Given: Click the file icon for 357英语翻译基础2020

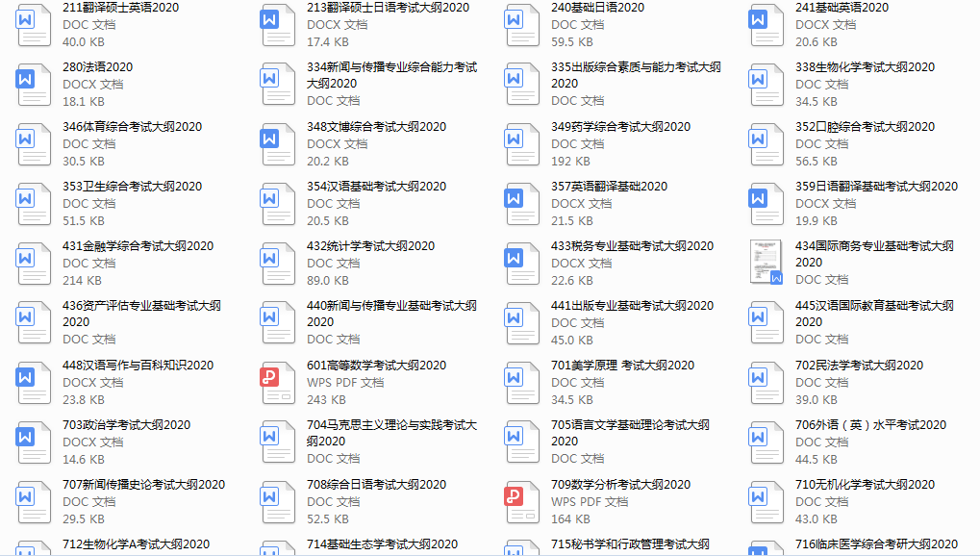Looking at the screenshot, I should [x=521, y=204].
